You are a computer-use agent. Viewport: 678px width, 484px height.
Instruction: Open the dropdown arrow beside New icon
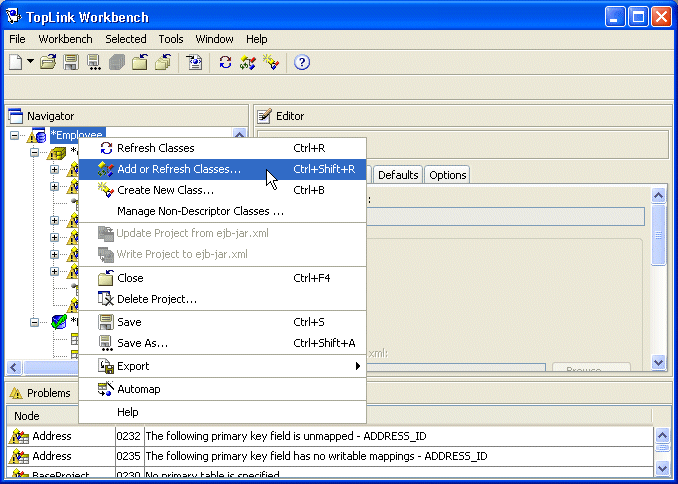(x=30, y=61)
